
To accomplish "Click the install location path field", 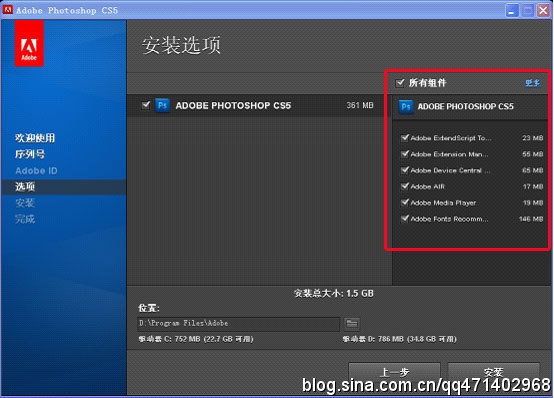I will point(238,323).
